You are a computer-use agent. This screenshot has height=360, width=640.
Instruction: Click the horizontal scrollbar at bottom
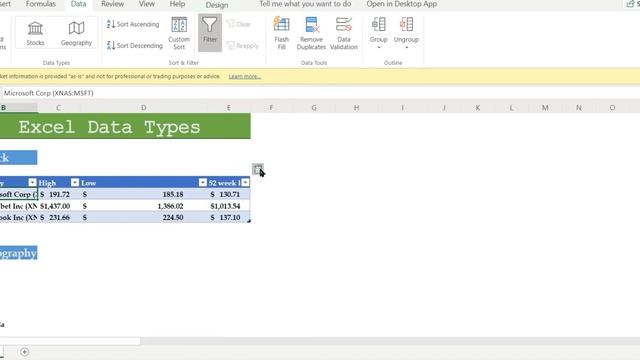(x=69, y=340)
